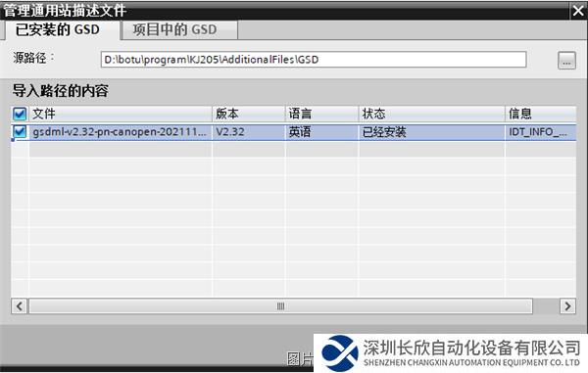588x373 pixels.
Task: Uncheck the gsdml-v2.32-pn-canopen file checkbox
Action: tap(20, 132)
